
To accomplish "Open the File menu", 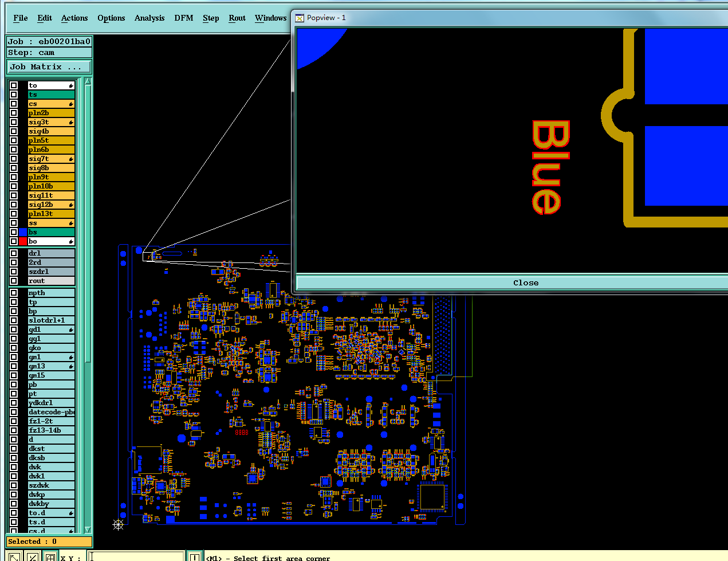I will pos(21,18).
